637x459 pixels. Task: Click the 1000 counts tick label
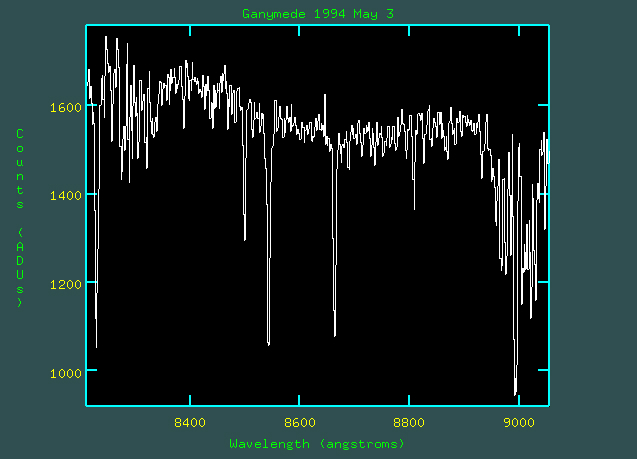click(66, 373)
